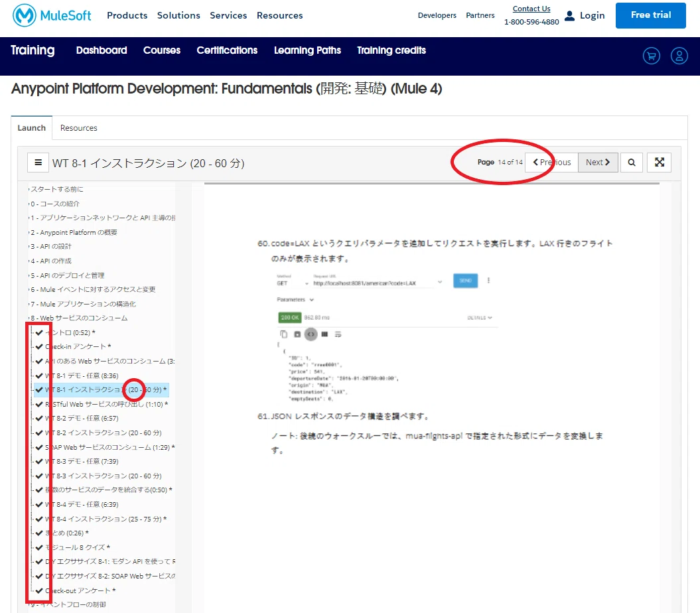Open Check-out アンケート item
This screenshot has height=613, width=700.
pos(80,590)
